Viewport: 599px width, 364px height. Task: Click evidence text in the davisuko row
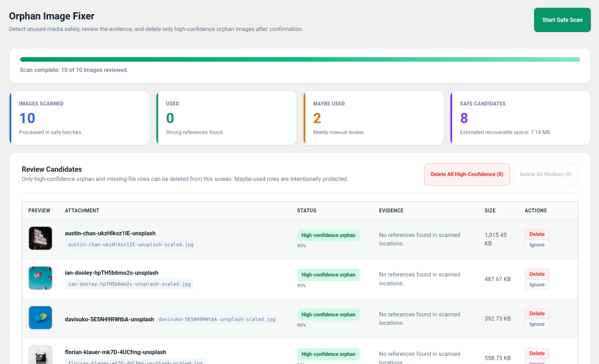419,318
